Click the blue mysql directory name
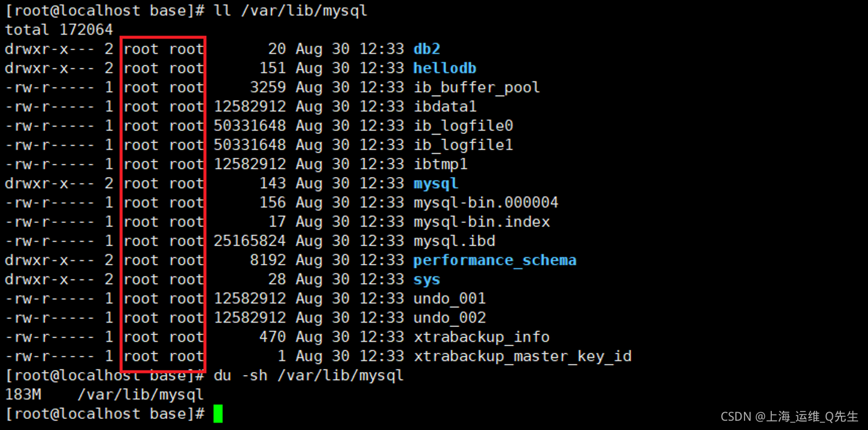Viewport: 868px width, 430px height. tap(436, 184)
